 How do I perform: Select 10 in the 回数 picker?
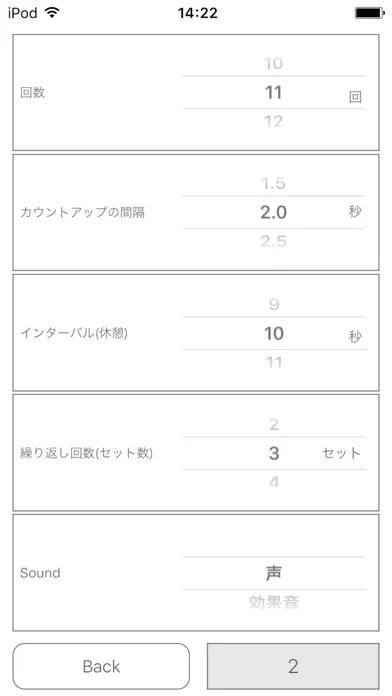[x=273, y=63]
